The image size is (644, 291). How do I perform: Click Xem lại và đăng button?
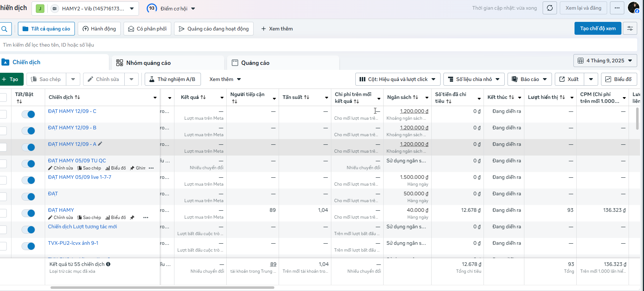pos(583,8)
